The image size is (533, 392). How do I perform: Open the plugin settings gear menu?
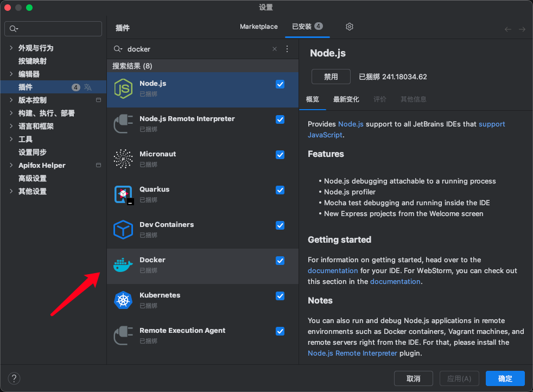[x=350, y=27]
